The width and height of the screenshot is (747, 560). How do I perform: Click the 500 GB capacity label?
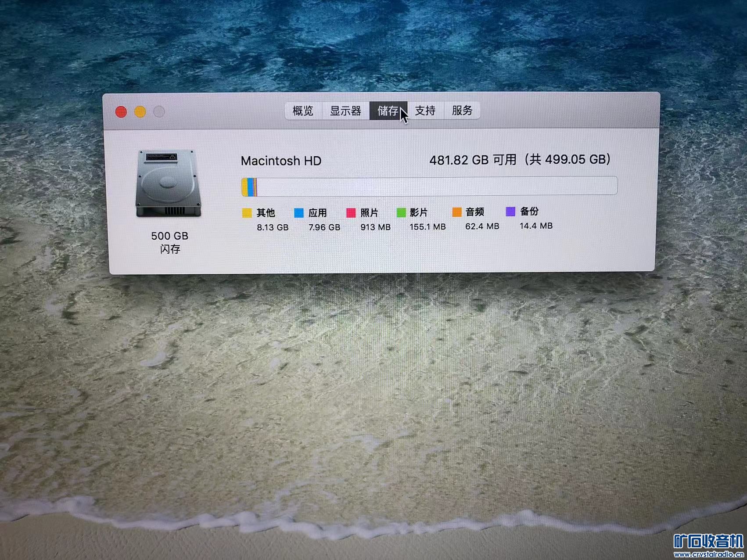(169, 236)
